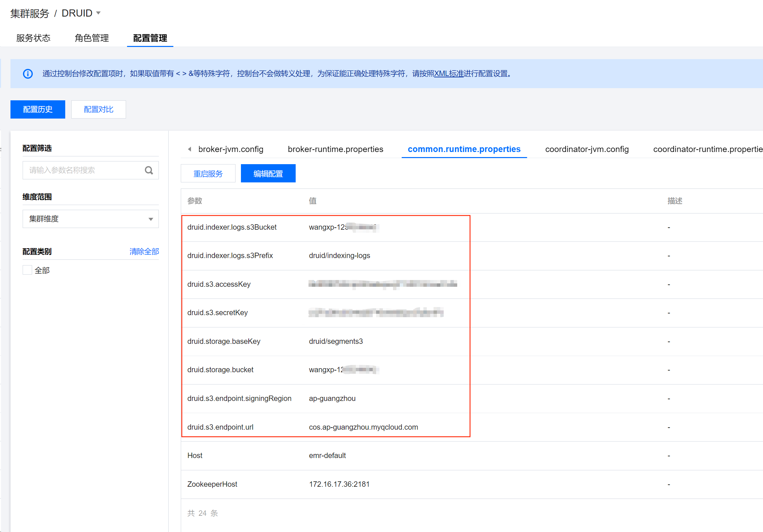
Task: Click the info icon in the notice banner
Action: [x=28, y=74]
